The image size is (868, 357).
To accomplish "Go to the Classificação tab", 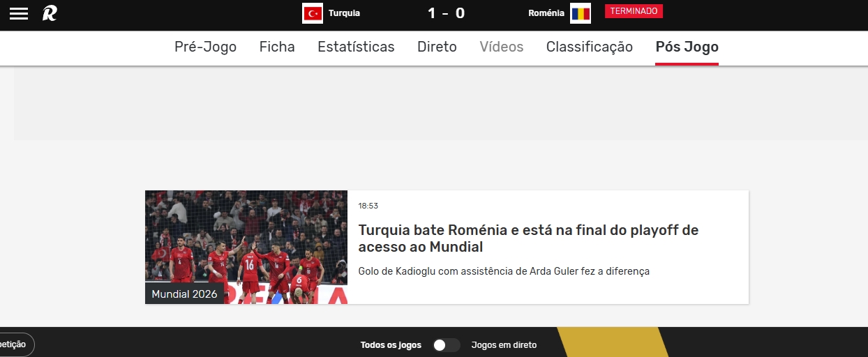I will click(x=589, y=47).
